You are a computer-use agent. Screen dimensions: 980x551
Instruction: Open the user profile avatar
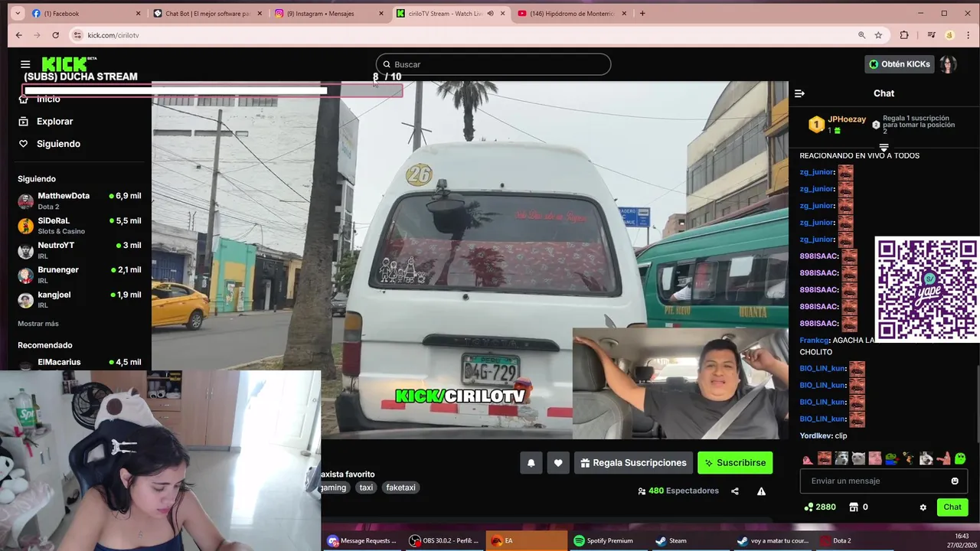[949, 64]
